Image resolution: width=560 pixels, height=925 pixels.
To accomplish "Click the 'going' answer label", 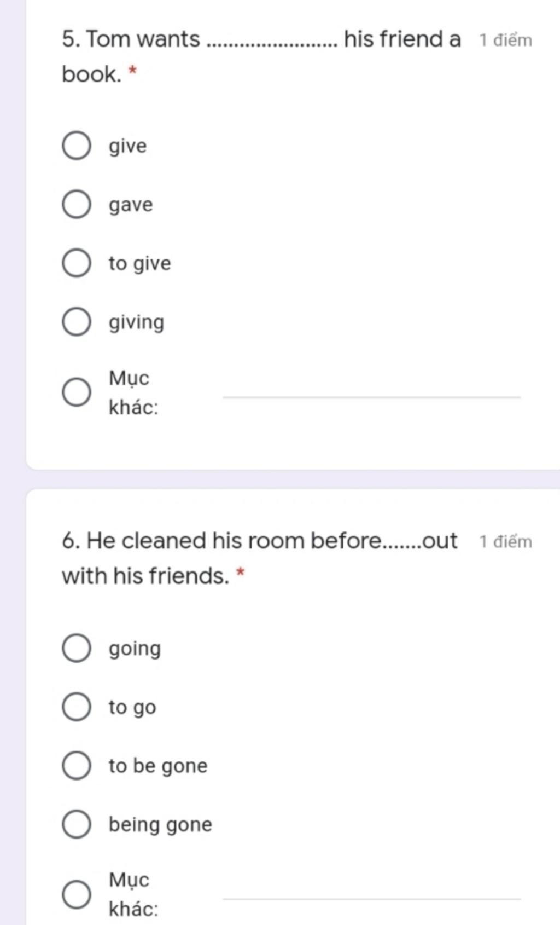I will [x=135, y=649].
